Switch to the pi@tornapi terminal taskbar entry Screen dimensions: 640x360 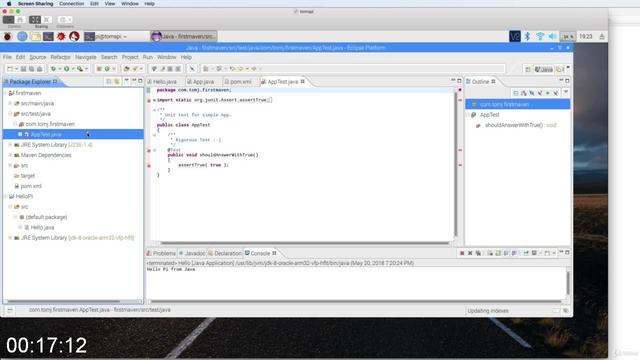pyautogui.click(x=116, y=36)
